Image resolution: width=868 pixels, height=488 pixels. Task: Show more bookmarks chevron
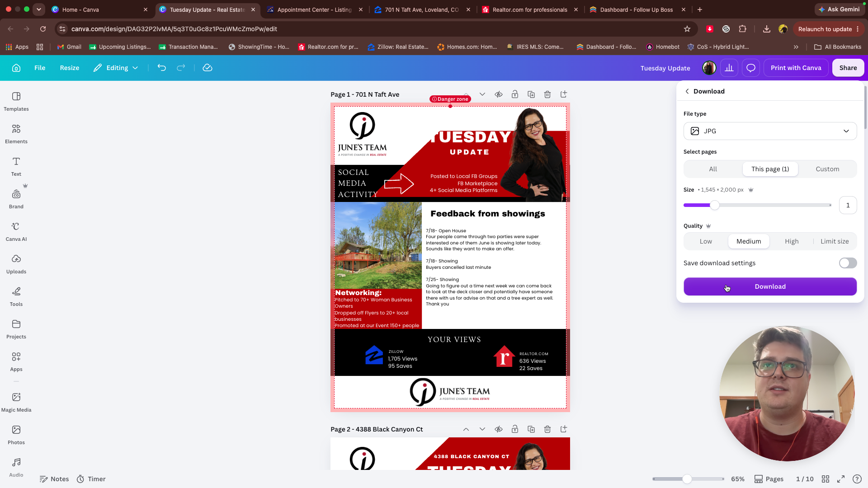[x=796, y=47]
